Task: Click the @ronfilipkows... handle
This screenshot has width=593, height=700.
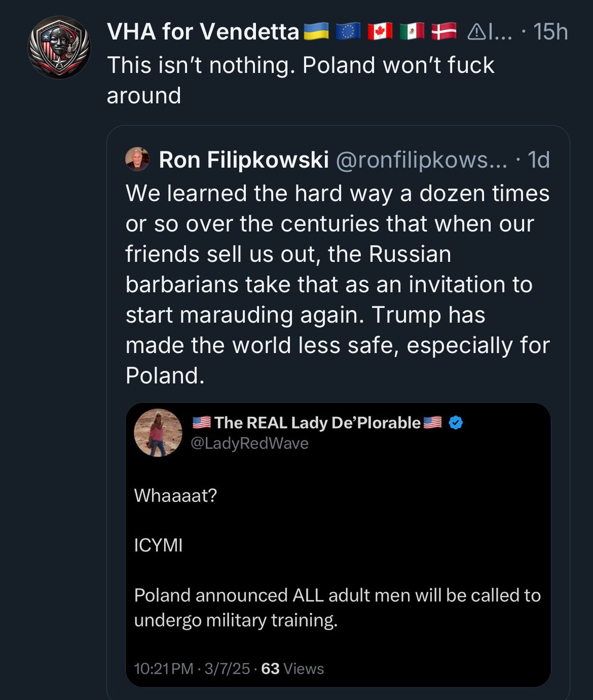Action: [x=421, y=160]
